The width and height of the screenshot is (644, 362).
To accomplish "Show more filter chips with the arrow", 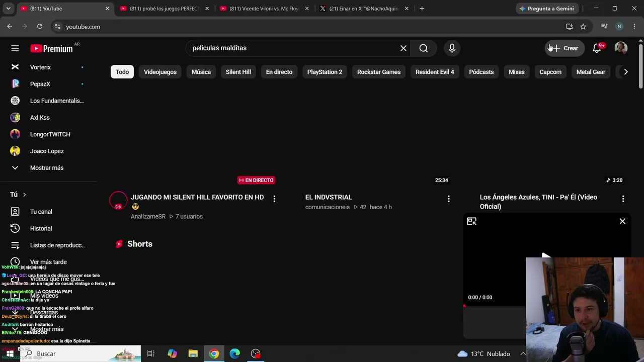I will [x=625, y=72].
